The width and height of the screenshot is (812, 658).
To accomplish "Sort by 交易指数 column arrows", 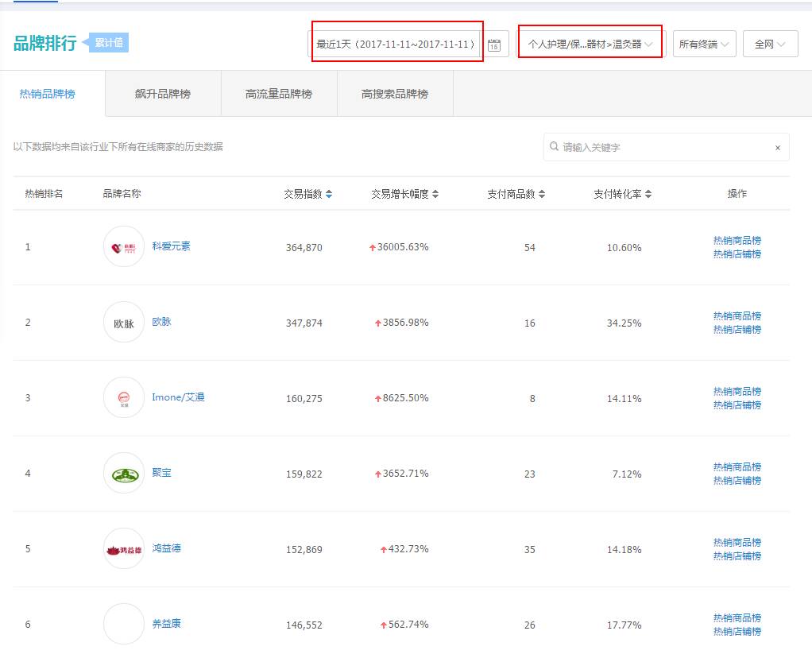I will pos(329,195).
